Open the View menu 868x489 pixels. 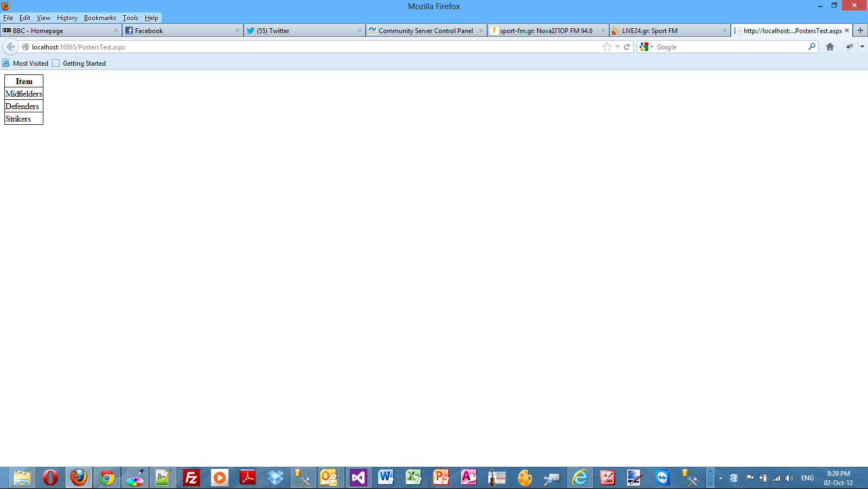[x=43, y=18]
